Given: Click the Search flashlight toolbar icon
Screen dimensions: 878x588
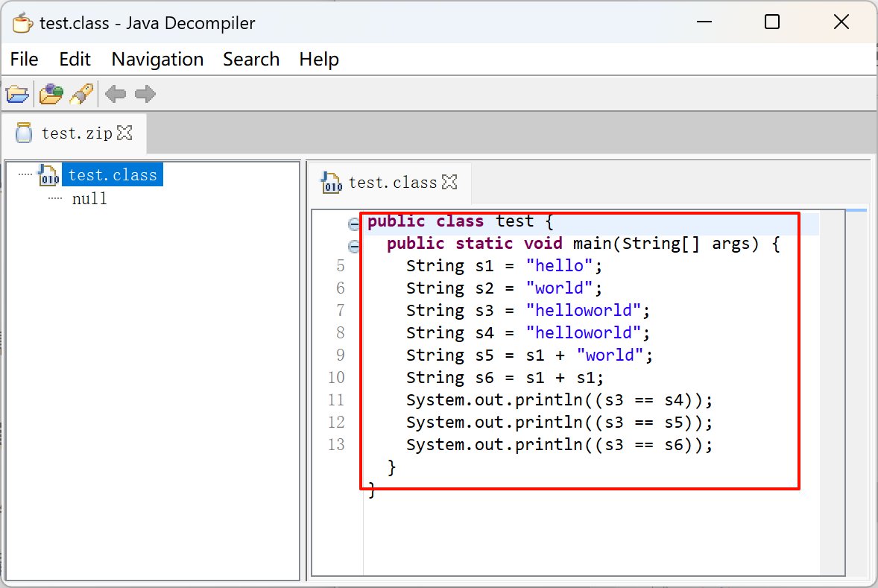Looking at the screenshot, I should coord(81,94).
